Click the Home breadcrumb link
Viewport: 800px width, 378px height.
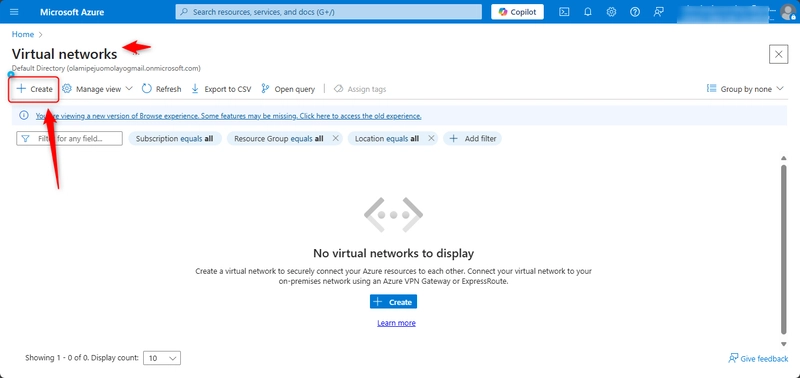[x=23, y=34]
